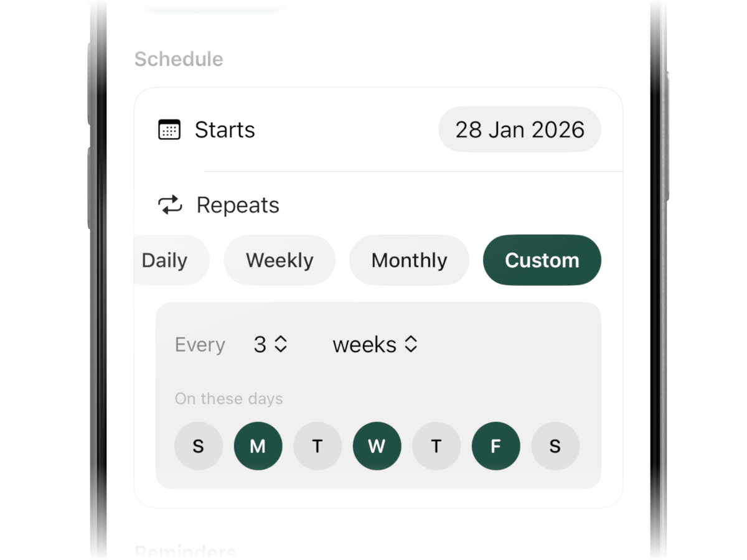Enable Saturday as a repeat day
Image resolution: width=747 pixels, height=560 pixels.
pyautogui.click(x=555, y=446)
